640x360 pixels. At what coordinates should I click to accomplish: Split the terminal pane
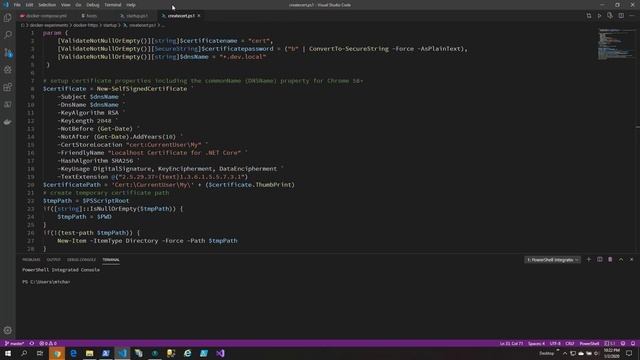600,260
